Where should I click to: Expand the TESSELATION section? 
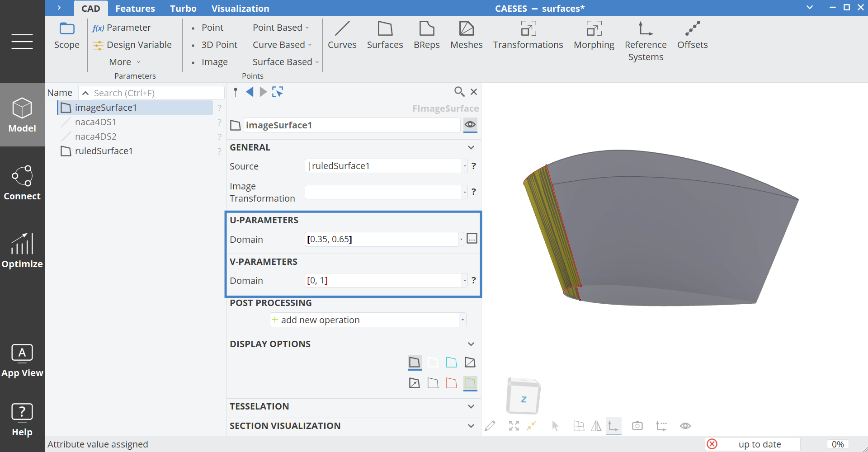tap(471, 406)
